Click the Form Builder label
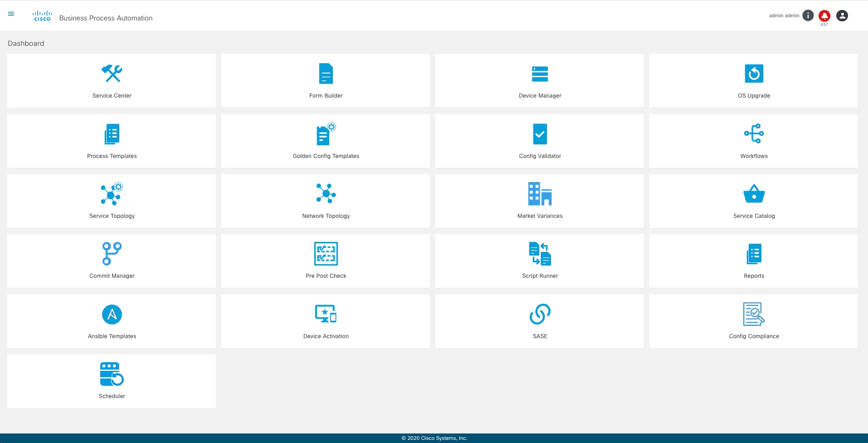 [326, 96]
